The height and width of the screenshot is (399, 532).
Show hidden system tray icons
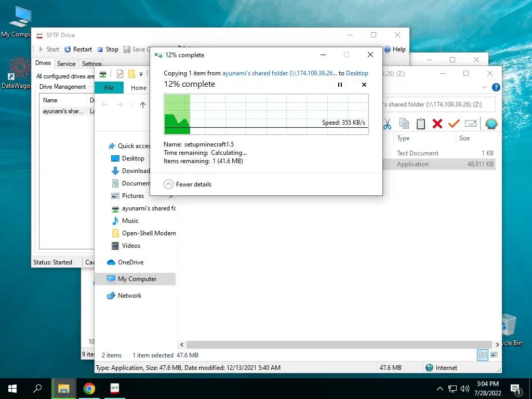coord(440,389)
